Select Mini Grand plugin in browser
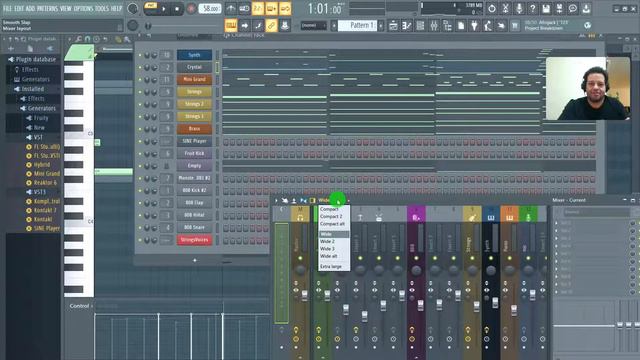Image resolution: width=640 pixels, height=360 pixels. [x=43, y=173]
